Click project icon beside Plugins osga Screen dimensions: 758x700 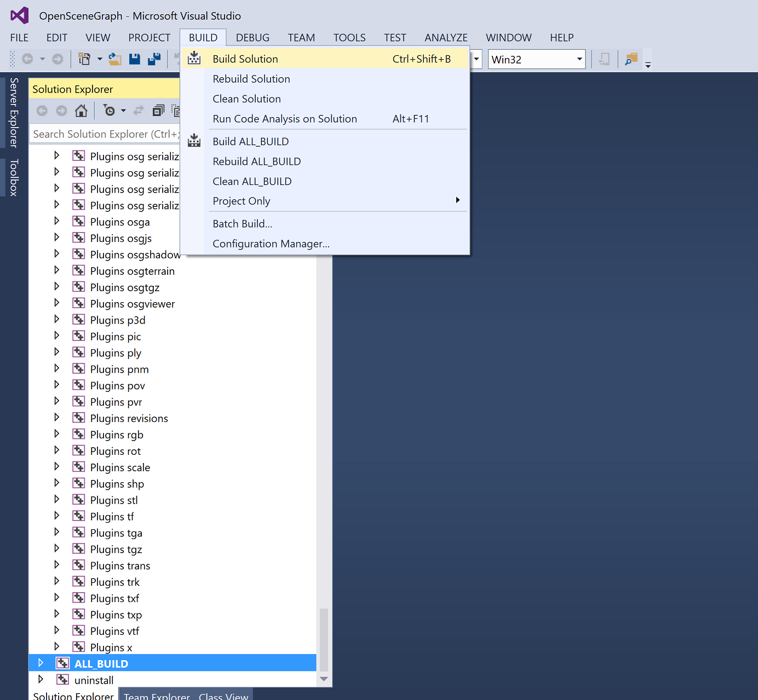pos(79,222)
